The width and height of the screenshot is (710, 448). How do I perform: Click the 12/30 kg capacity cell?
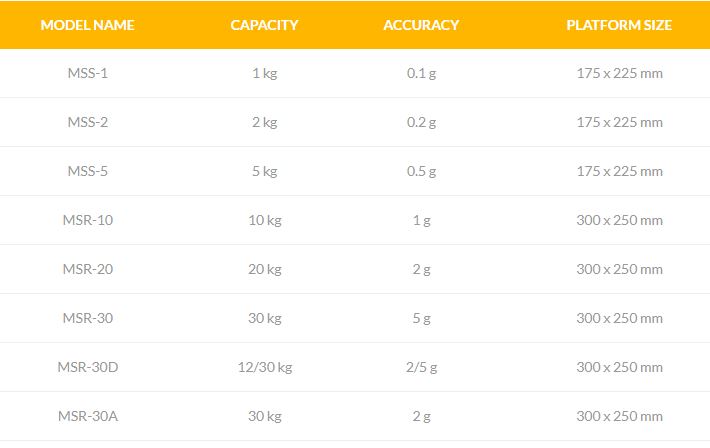[x=264, y=367]
